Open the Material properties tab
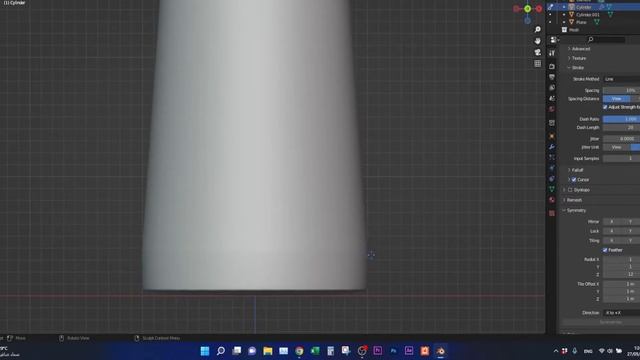 [552, 200]
